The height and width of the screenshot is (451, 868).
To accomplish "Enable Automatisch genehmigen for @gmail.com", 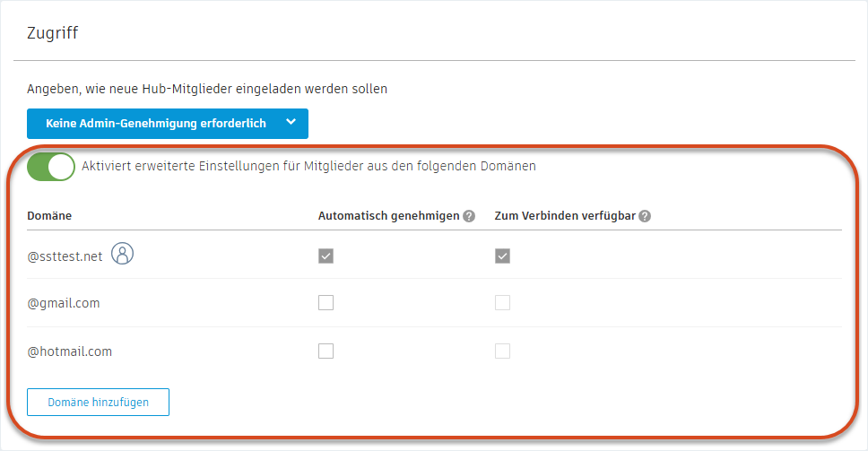I will point(325,303).
